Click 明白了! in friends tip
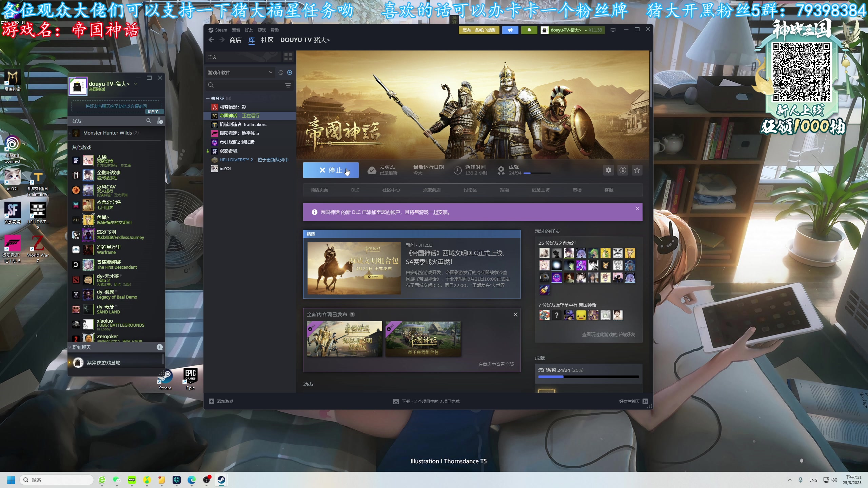Viewport: 868px width, 488px height. (x=154, y=111)
